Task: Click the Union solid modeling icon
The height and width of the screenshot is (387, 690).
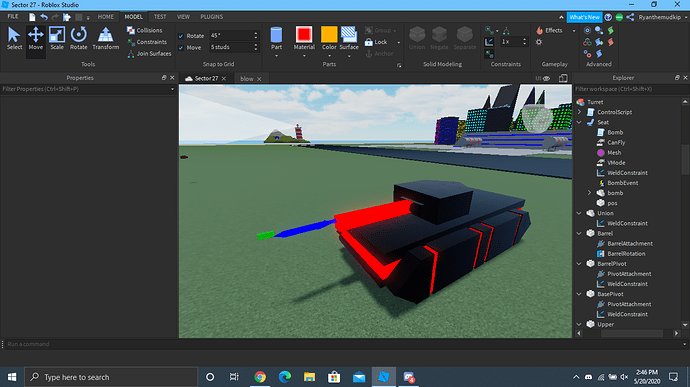Action: point(417,38)
